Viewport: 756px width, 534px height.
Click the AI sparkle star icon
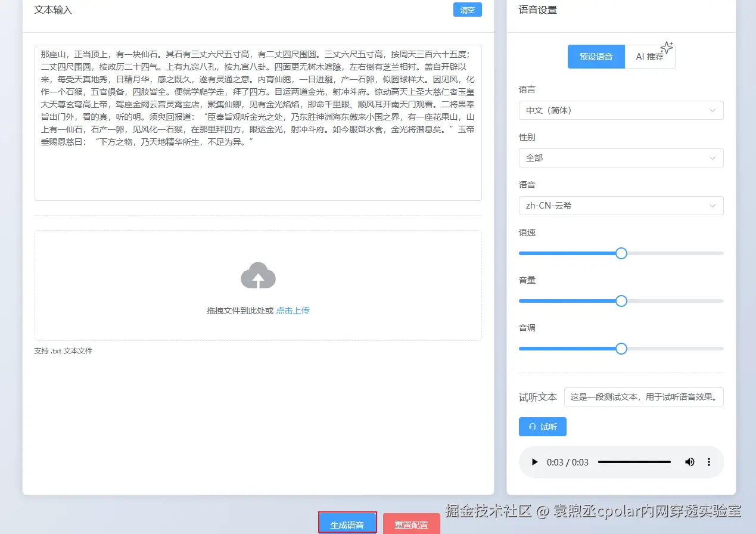[667, 48]
